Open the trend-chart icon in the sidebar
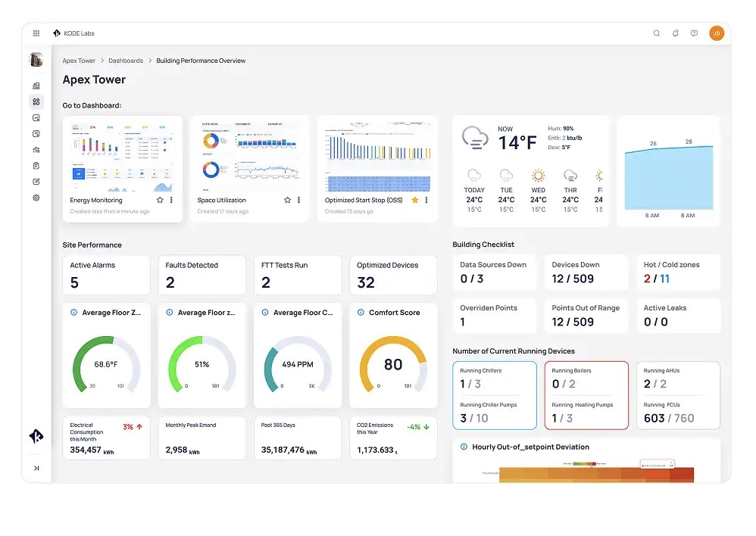Screen dimensions: 756x536 tap(36, 117)
